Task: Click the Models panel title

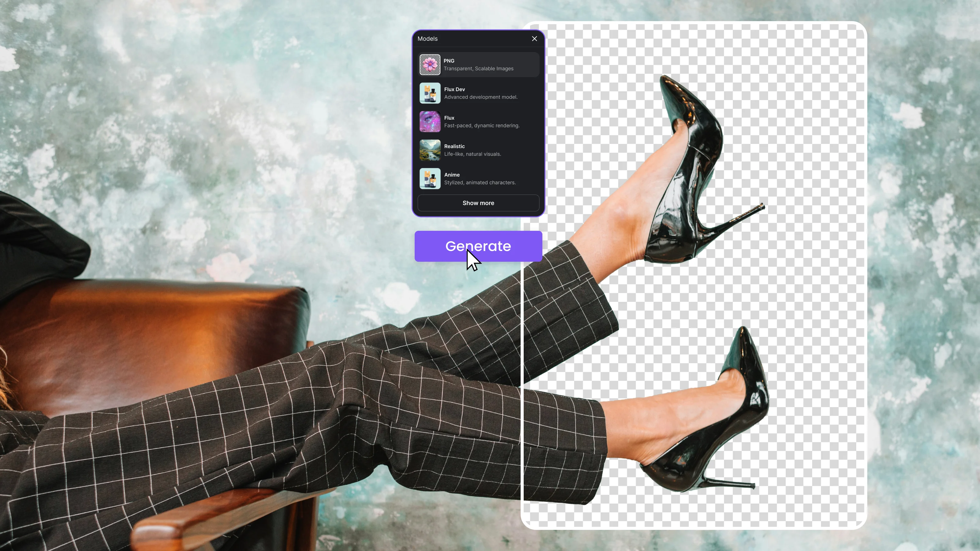Action: pyautogui.click(x=428, y=39)
